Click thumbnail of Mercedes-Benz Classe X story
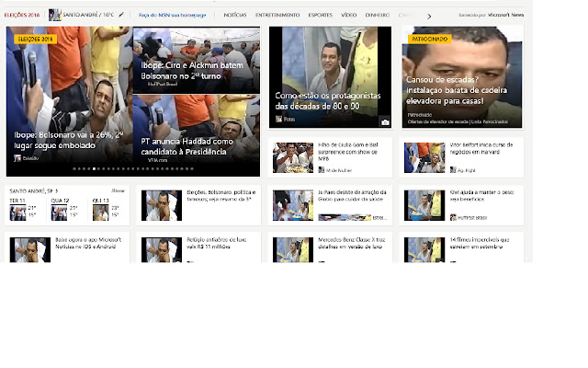 point(293,250)
